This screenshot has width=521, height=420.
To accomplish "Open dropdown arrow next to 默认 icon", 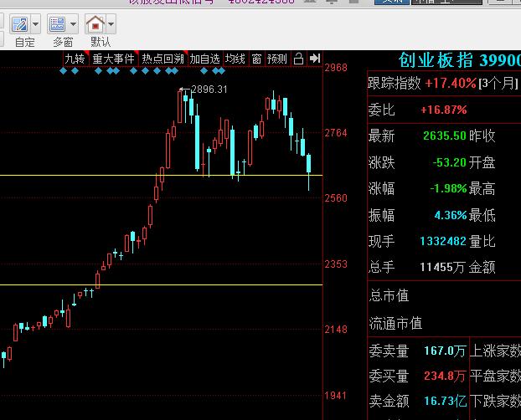I will pyautogui.click(x=111, y=24).
